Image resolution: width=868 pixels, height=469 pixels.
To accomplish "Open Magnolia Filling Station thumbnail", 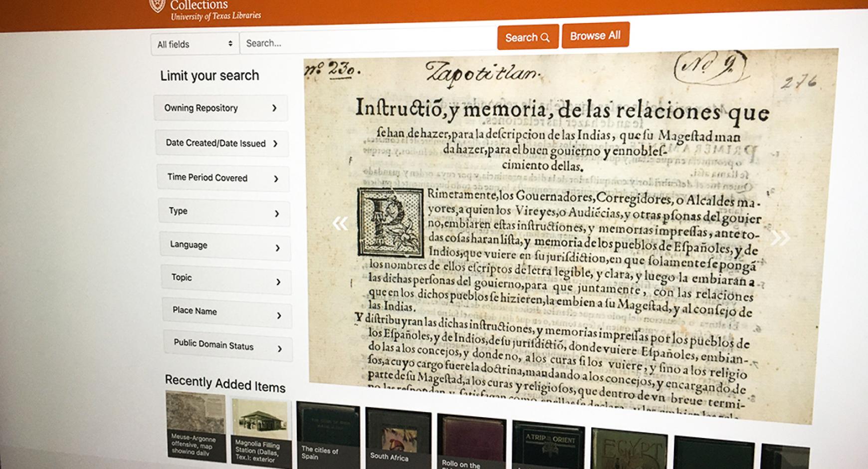I will (x=261, y=433).
